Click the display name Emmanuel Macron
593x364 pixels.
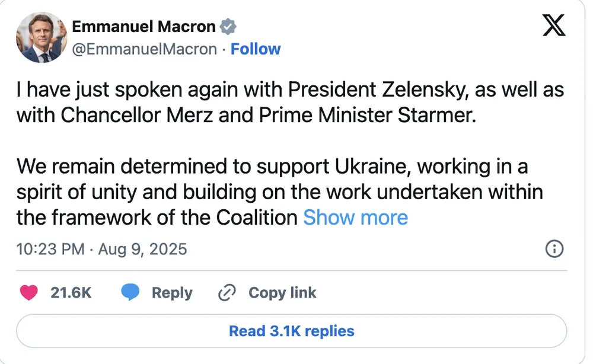click(x=144, y=25)
